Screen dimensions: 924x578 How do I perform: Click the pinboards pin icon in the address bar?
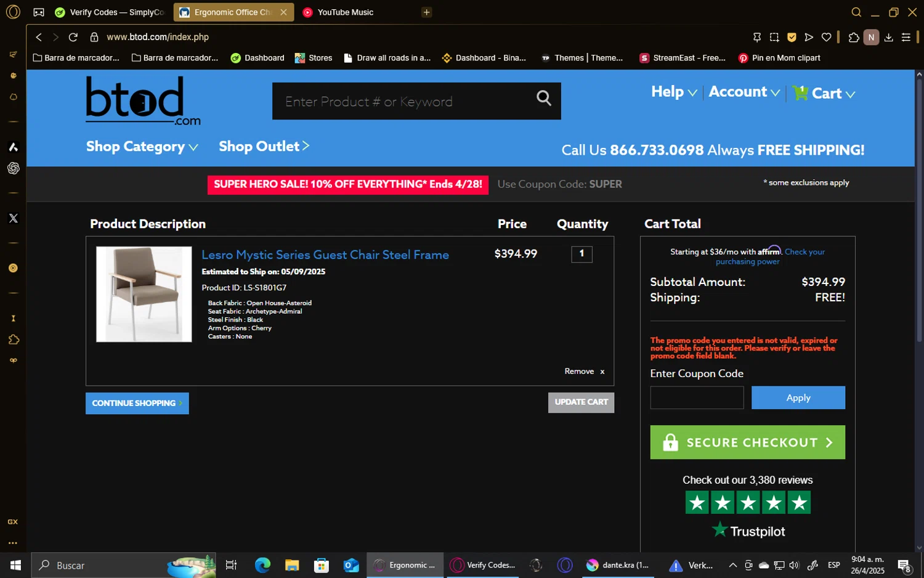[x=757, y=37]
